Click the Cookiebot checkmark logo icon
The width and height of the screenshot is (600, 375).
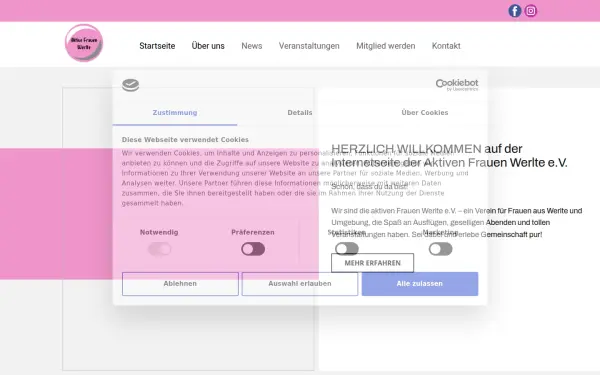point(130,85)
